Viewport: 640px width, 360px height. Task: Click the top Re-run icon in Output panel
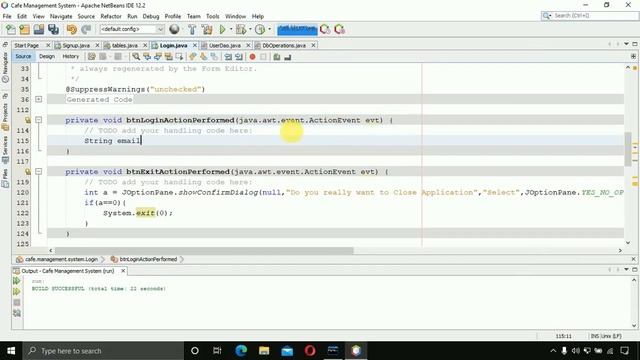click(16, 281)
